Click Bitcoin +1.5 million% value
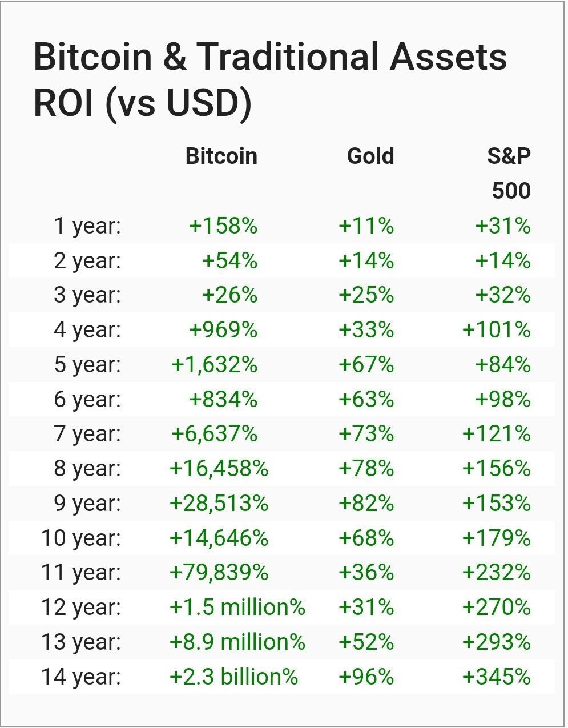Image resolution: width=568 pixels, height=728 pixels. [237, 608]
